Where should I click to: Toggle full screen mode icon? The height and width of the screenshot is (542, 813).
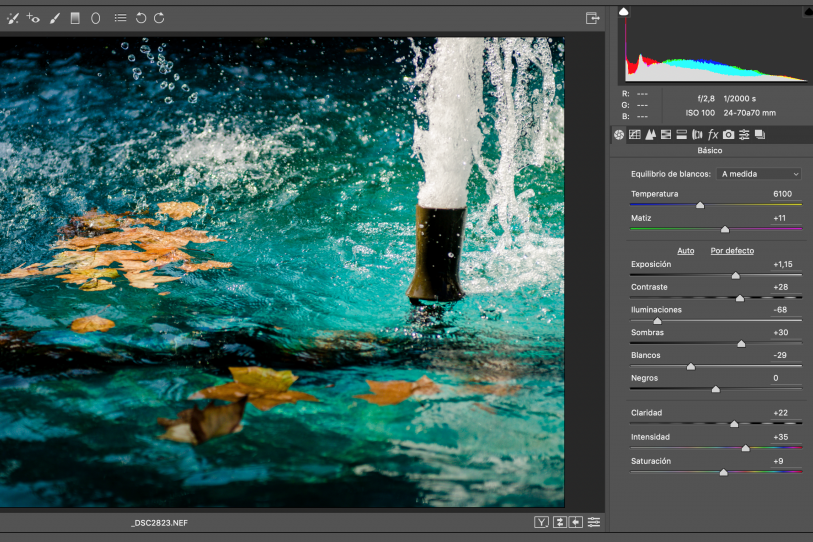coord(592,18)
